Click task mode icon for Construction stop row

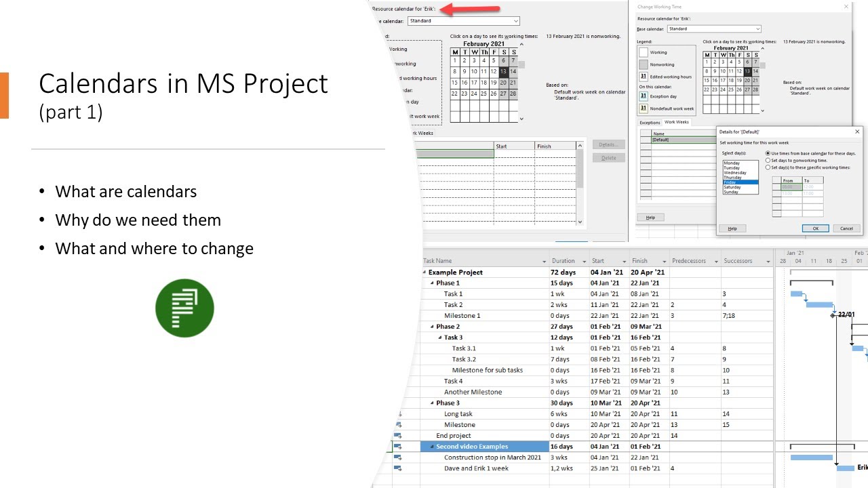pyautogui.click(x=398, y=457)
